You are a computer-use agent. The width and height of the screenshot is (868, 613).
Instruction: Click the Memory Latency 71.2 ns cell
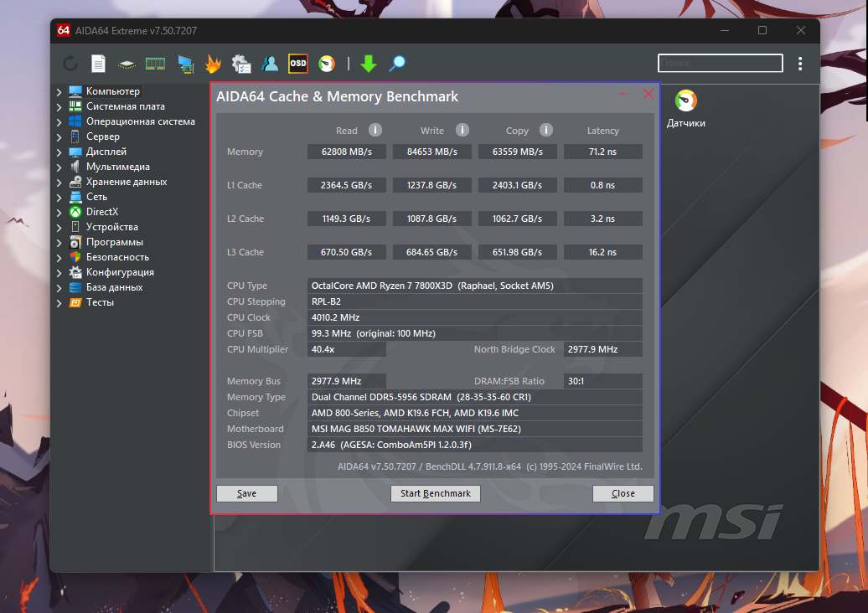(x=603, y=152)
